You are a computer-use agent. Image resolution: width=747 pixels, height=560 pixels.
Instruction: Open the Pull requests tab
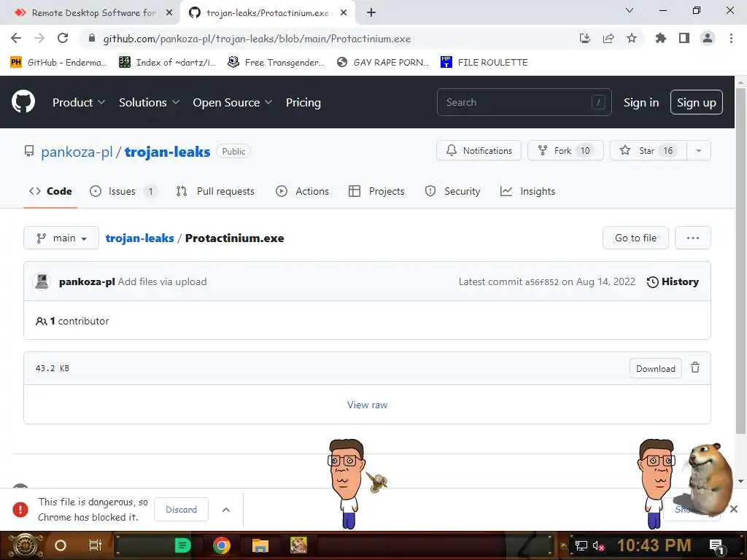pyautogui.click(x=215, y=191)
